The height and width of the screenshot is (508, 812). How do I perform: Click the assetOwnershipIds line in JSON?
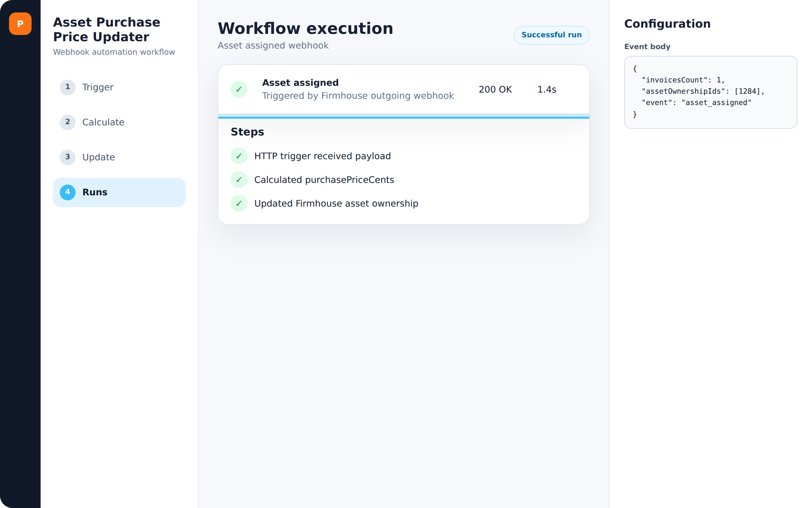(703, 91)
